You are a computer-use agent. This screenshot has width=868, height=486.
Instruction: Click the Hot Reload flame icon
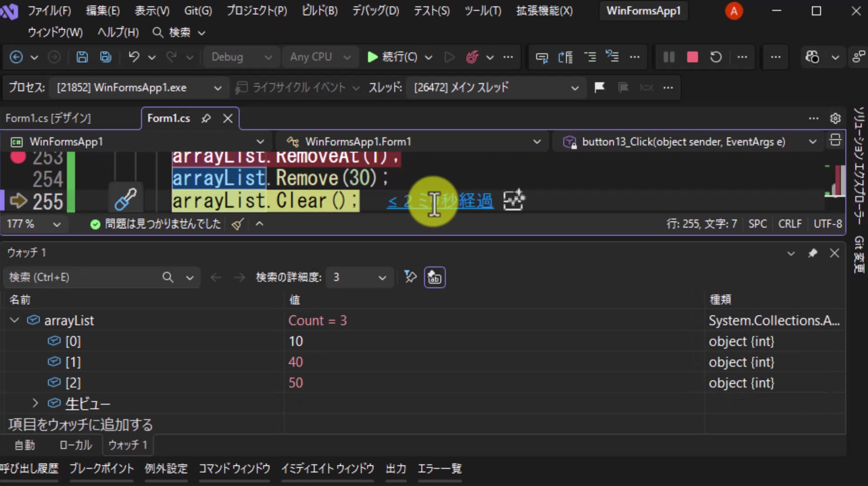tap(472, 57)
